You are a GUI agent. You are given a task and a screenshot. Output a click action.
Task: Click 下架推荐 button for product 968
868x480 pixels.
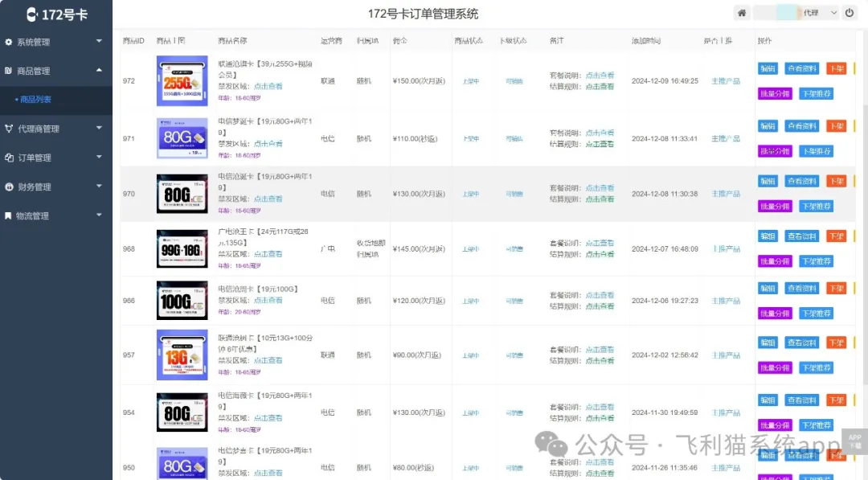pyautogui.click(x=817, y=261)
